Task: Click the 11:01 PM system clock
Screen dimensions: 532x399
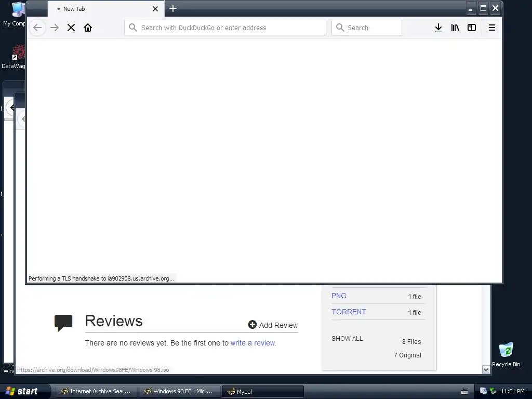Action: (x=513, y=392)
